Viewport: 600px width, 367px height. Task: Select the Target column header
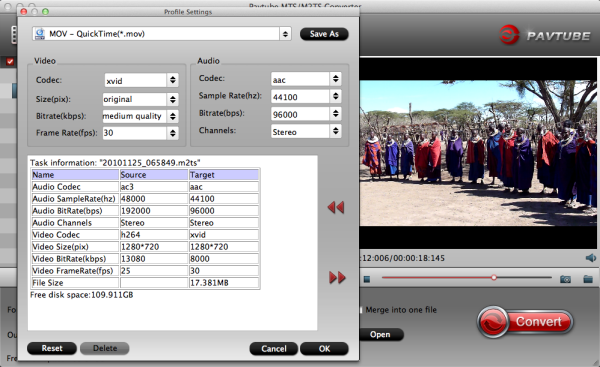click(x=224, y=175)
